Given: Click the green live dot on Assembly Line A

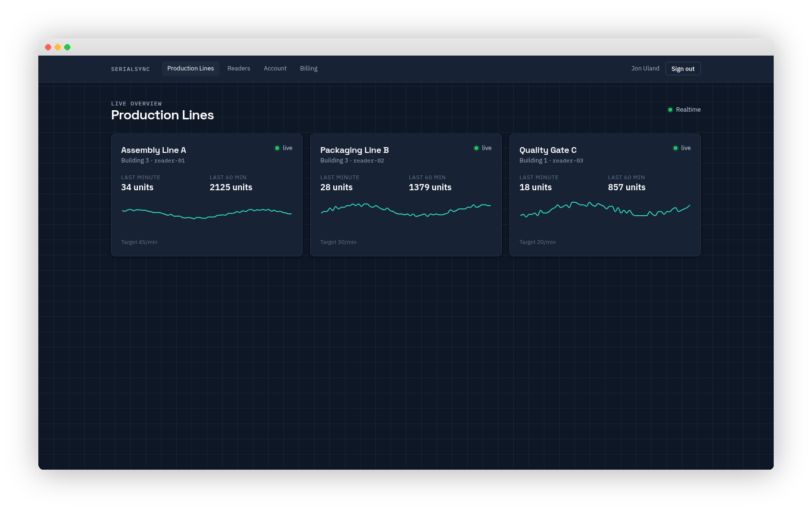Looking at the screenshot, I should [x=277, y=148].
